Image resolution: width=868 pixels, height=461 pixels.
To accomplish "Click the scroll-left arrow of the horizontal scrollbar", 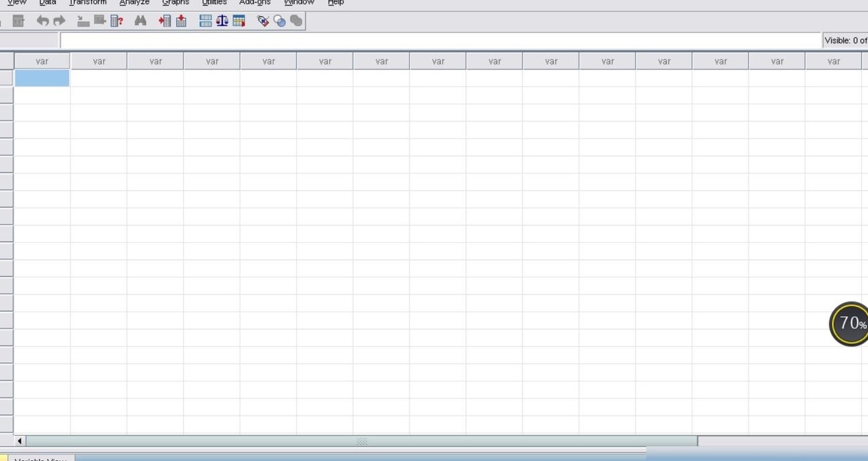I will pos(19,441).
